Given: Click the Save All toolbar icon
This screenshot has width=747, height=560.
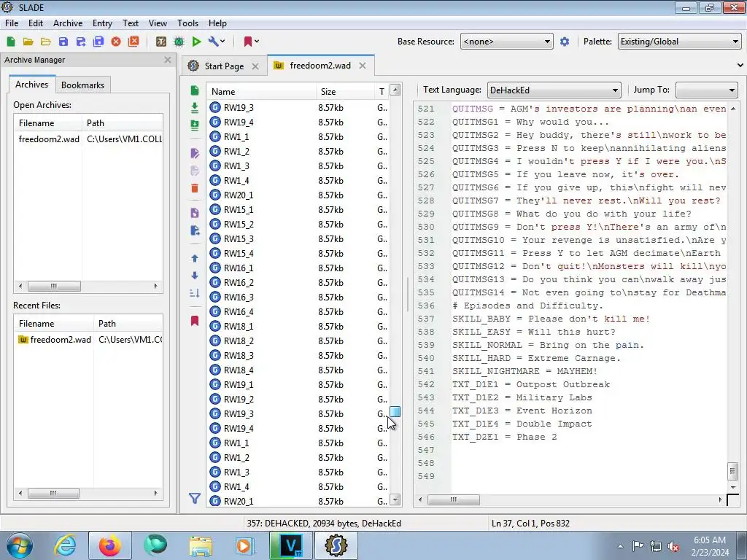Looking at the screenshot, I should pos(98,42).
